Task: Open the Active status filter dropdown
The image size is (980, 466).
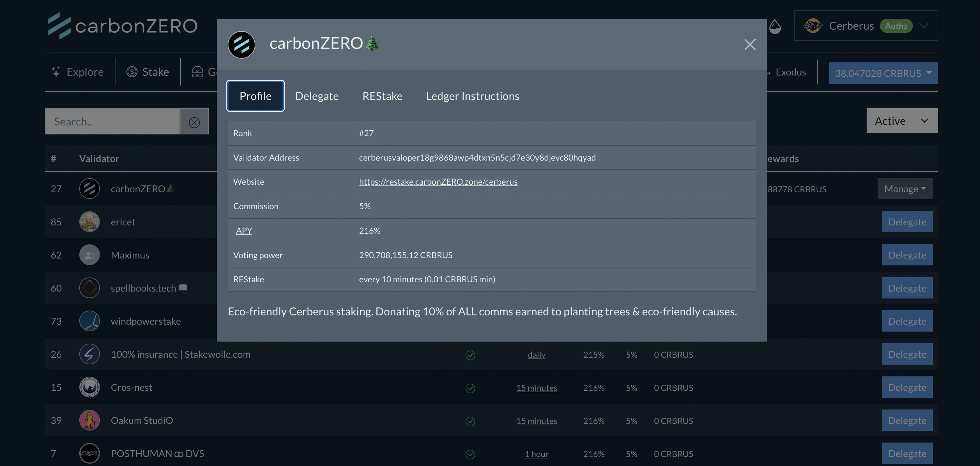Action: (902, 121)
